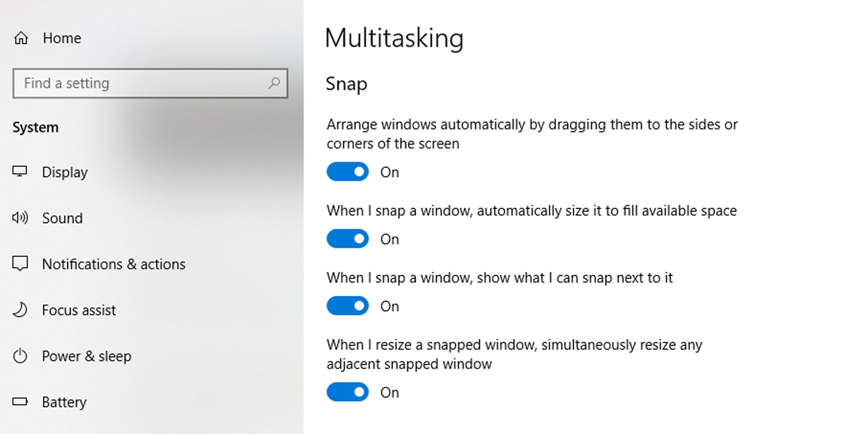
Task: Select the Sound sidebar entry
Action: (62, 218)
